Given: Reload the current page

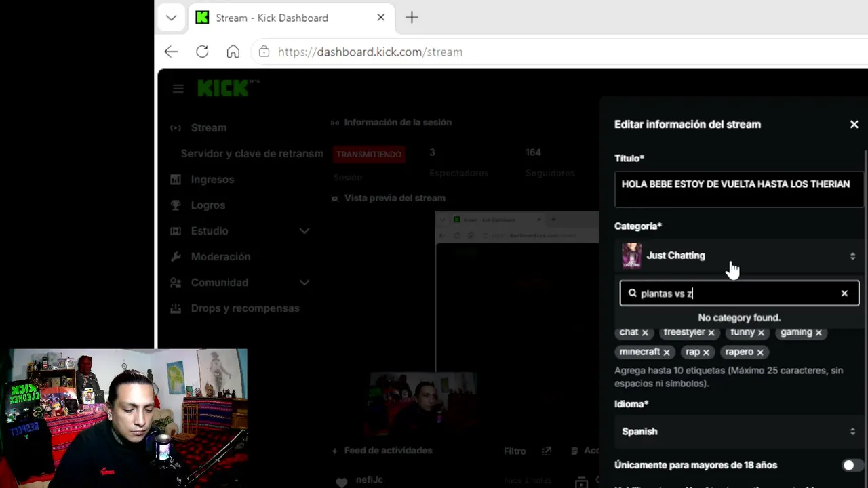Looking at the screenshot, I should click(202, 52).
